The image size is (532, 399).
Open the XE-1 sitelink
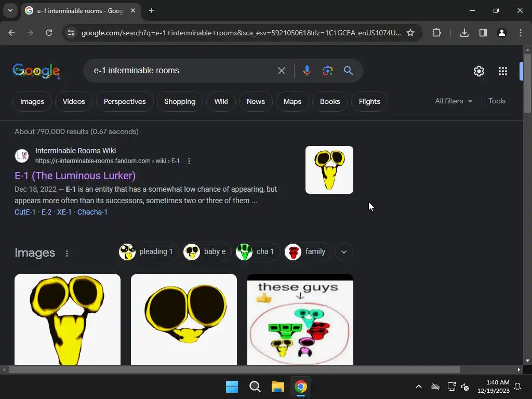64,212
